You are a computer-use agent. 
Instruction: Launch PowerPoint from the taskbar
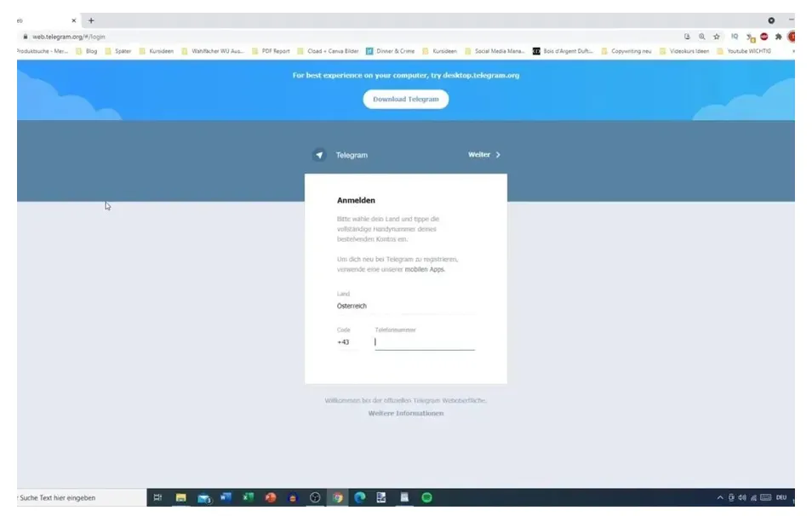271,498
